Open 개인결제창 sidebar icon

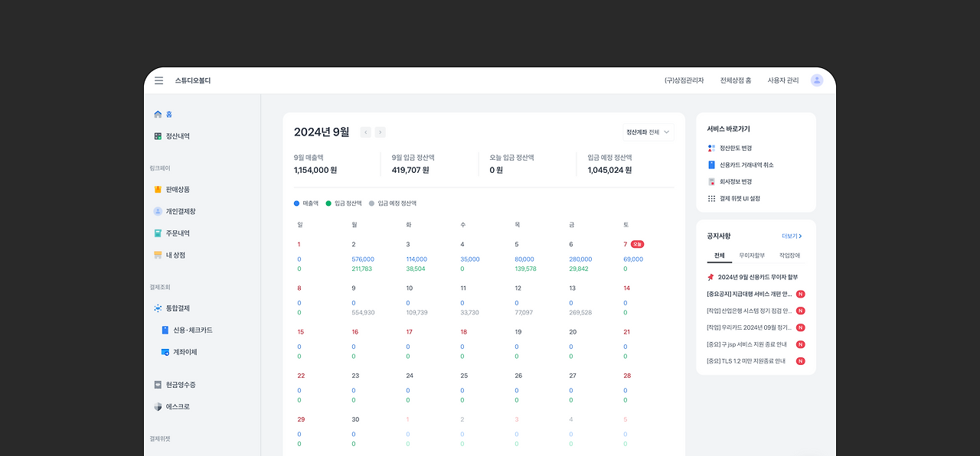(x=158, y=211)
